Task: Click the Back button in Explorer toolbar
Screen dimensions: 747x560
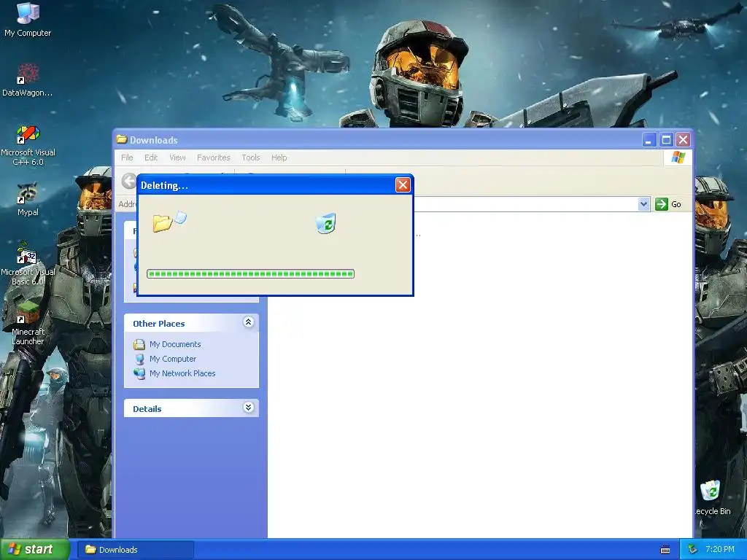Action: (128, 181)
